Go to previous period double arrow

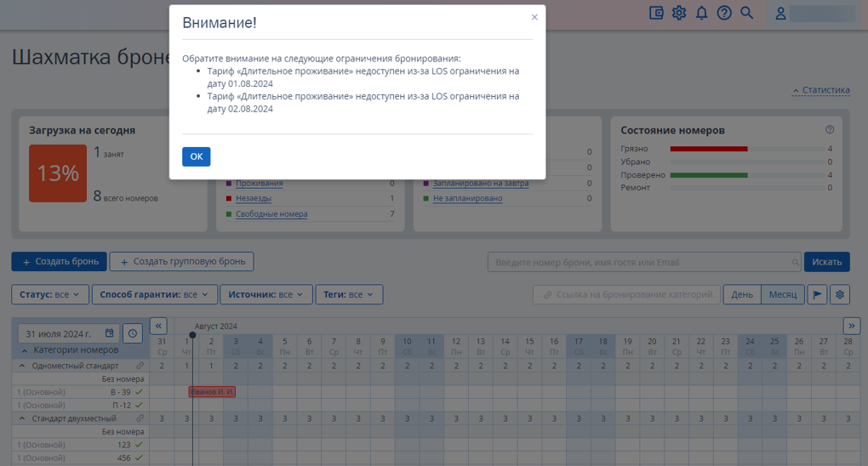click(x=158, y=326)
